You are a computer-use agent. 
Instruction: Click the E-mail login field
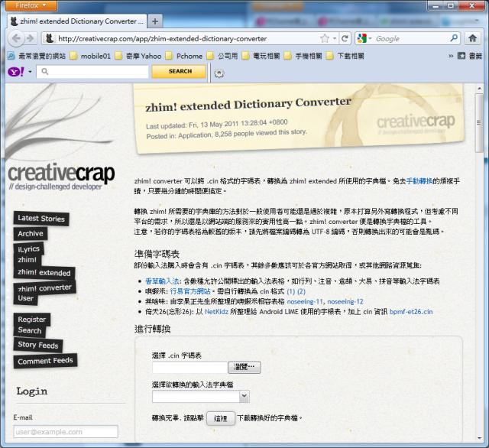point(66,432)
